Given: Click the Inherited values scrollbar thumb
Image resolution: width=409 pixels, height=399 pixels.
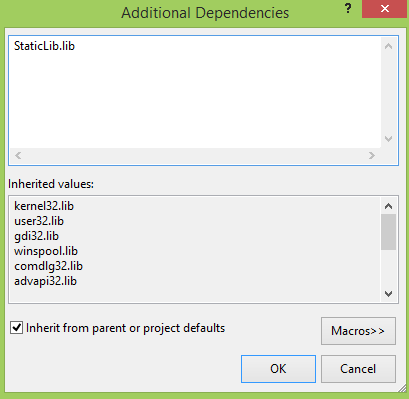Looking at the screenshot, I should point(388,232).
